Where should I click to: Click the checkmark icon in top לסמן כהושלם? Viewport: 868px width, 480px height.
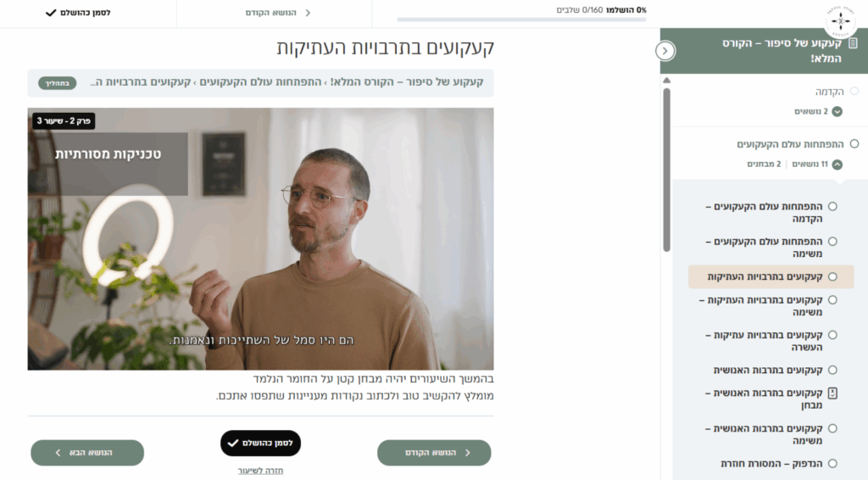(51, 13)
